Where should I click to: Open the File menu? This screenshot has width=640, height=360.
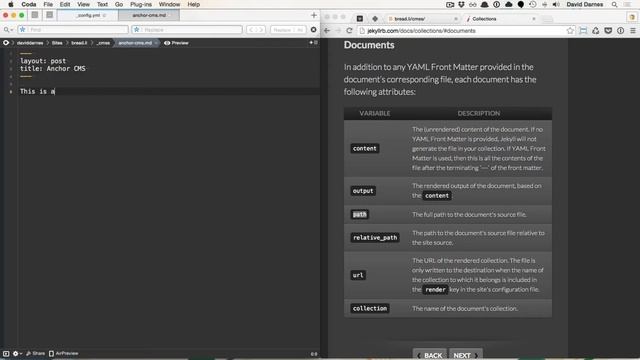point(48,4)
